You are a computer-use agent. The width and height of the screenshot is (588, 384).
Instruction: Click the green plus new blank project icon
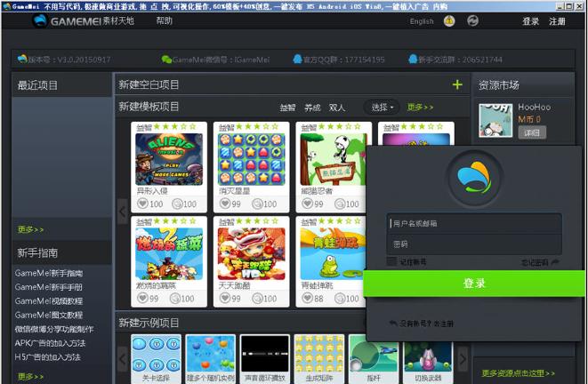[457, 84]
